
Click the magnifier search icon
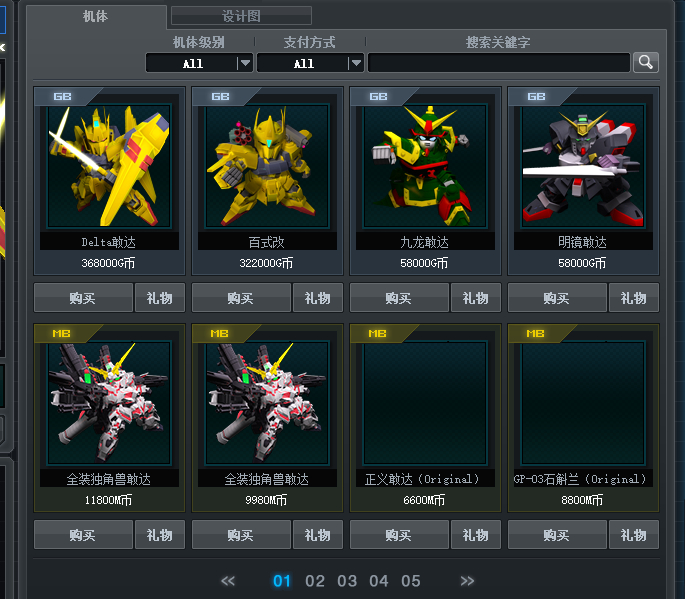coord(646,62)
